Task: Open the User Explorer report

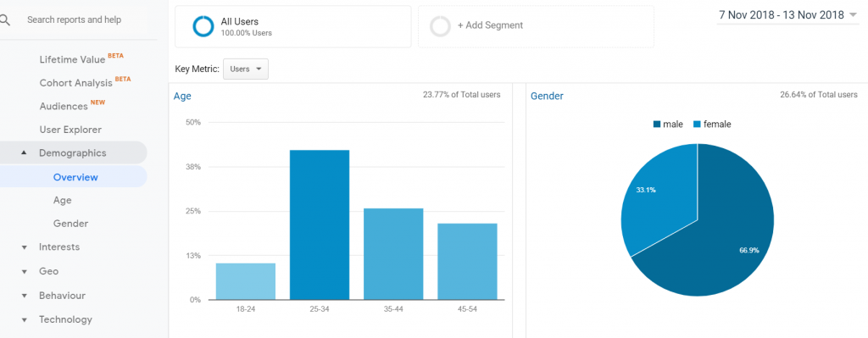Action: pyautogui.click(x=70, y=130)
